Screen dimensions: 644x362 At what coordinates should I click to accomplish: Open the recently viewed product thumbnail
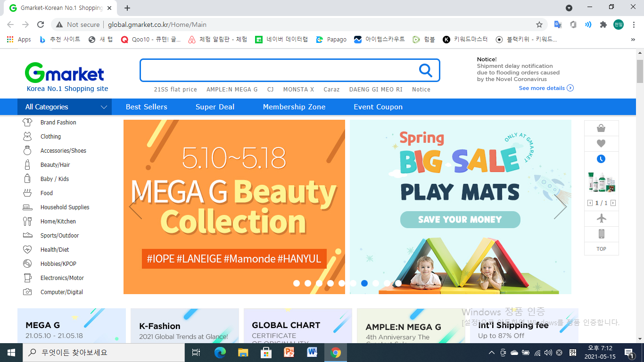pyautogui.click(x=601, y=182)
